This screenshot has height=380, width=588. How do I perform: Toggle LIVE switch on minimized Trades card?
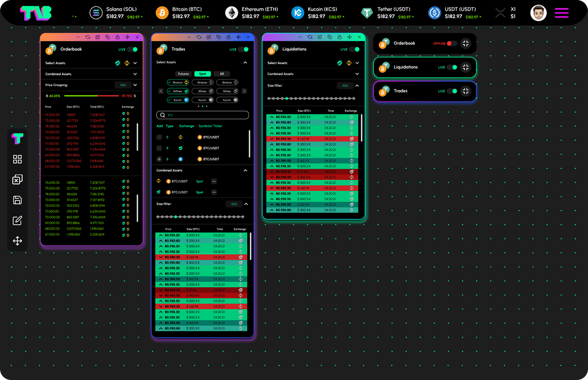click(x=452, y=91)
